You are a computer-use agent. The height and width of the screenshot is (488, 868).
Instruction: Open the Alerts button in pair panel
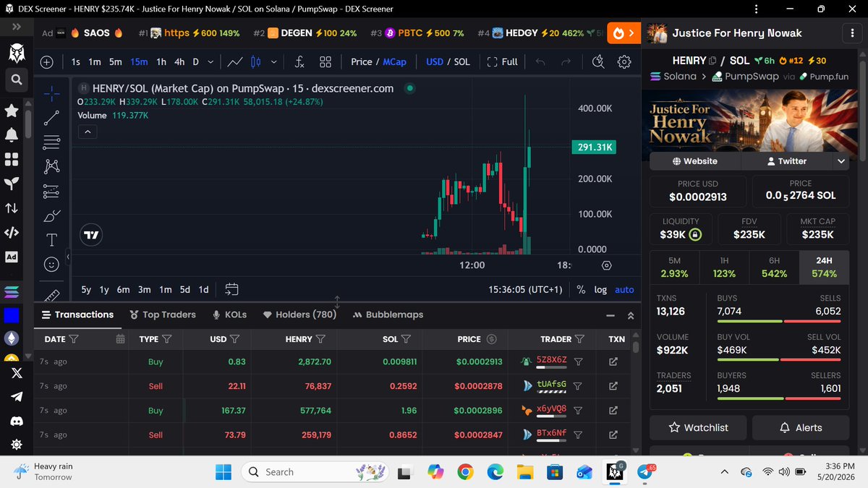coord(801,427)
